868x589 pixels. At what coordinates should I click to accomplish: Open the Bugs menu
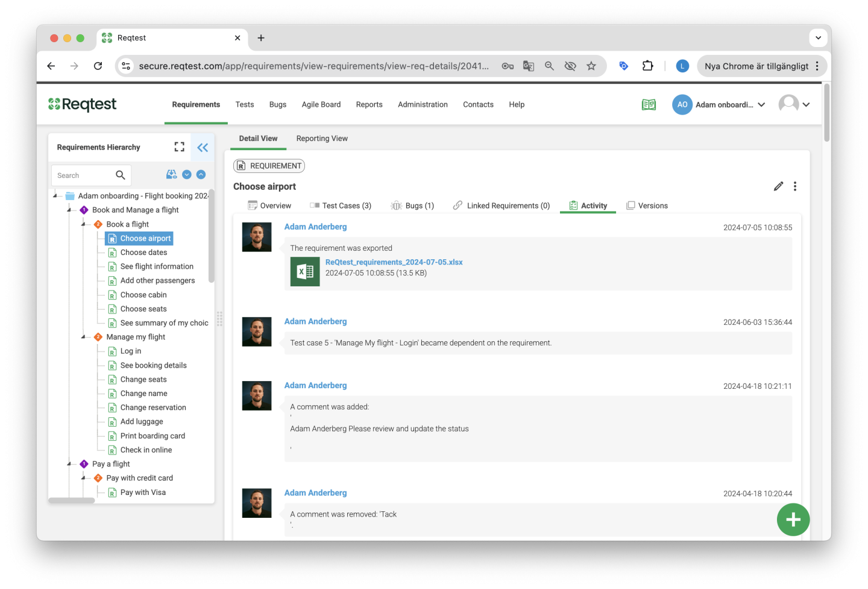[x=278, y=104]
